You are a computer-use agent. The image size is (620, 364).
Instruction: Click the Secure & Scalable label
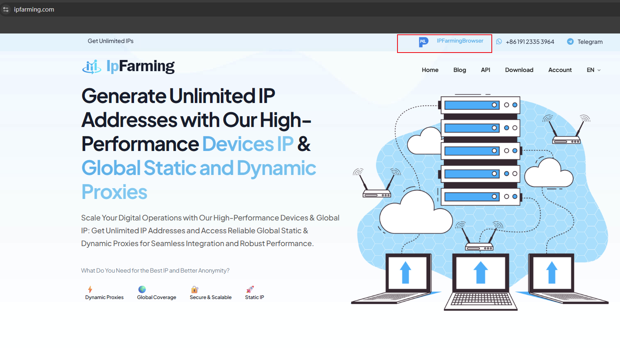click(x=211, y=297)
